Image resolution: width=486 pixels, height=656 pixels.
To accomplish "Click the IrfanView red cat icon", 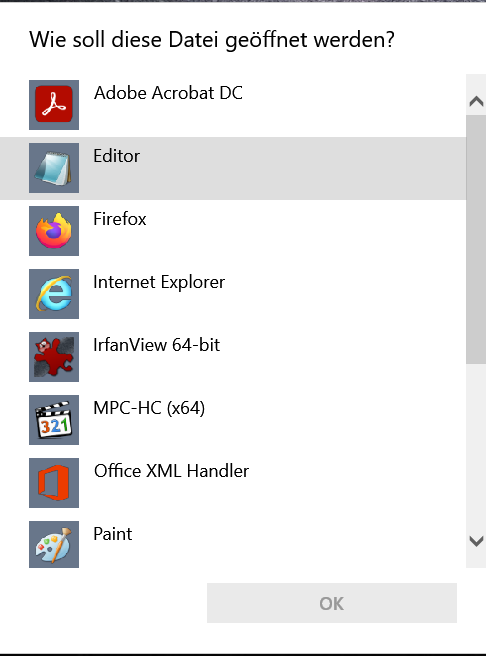I will coord(54,357).
